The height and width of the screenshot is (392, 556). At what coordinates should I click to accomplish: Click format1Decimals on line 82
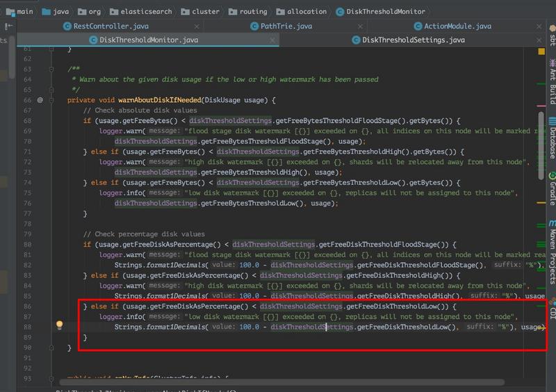pos(176,265)
